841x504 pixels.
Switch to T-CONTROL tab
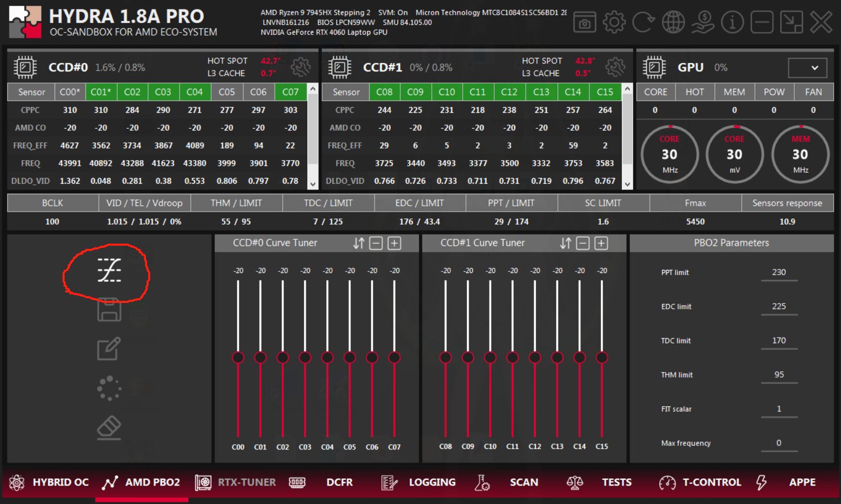[700, 482]
